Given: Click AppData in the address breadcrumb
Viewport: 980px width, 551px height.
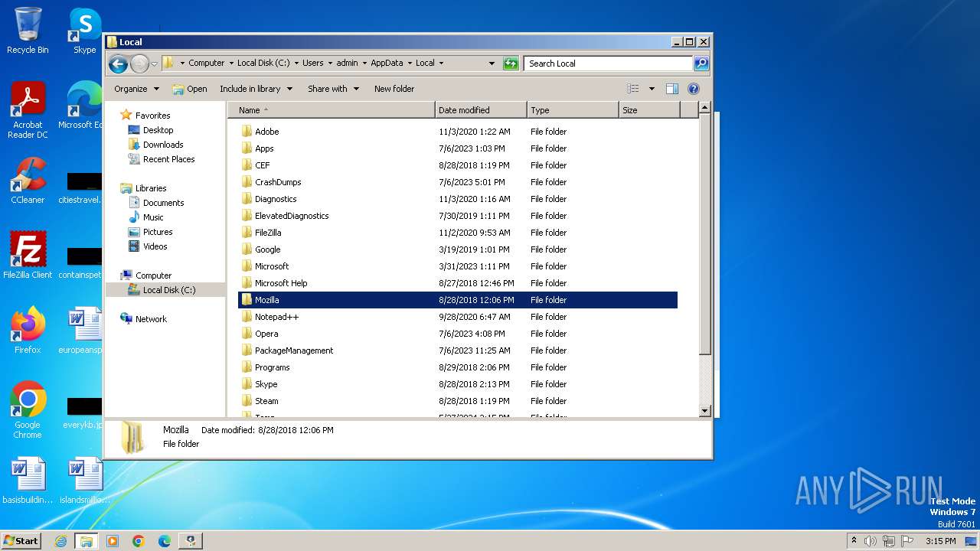Looking at the screenshot, I should pos(387,64).
